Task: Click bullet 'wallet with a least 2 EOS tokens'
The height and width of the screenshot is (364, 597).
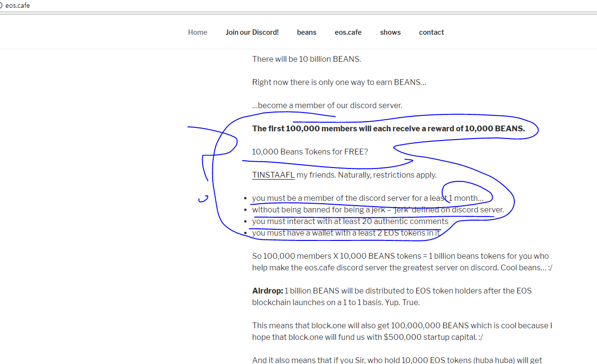Action: tap(346, 233)
